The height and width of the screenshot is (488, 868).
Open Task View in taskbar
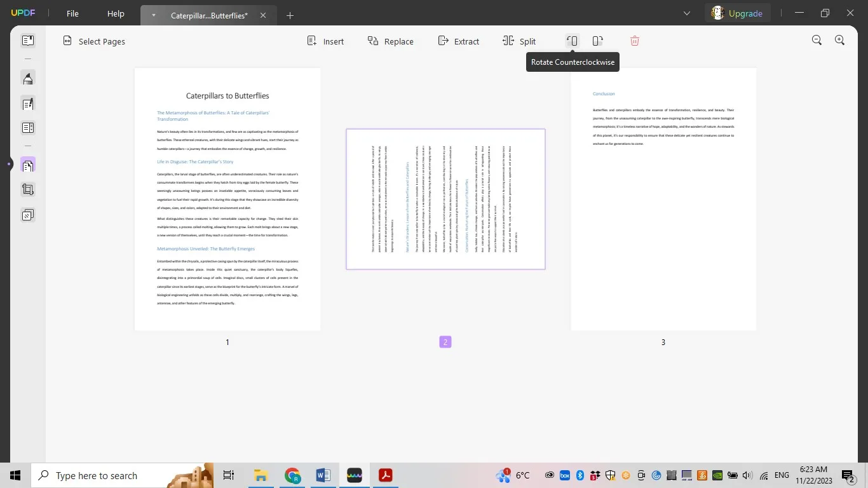click(x=229, y=475)
